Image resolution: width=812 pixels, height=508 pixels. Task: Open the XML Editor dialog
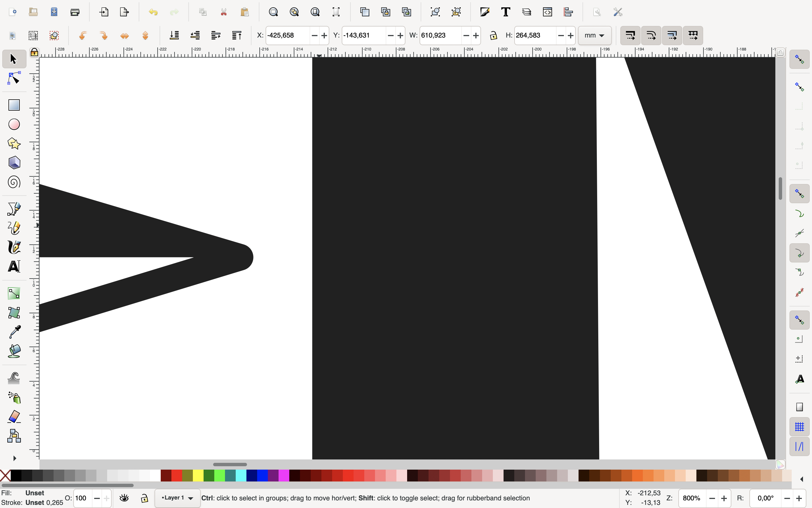[547, 12]
